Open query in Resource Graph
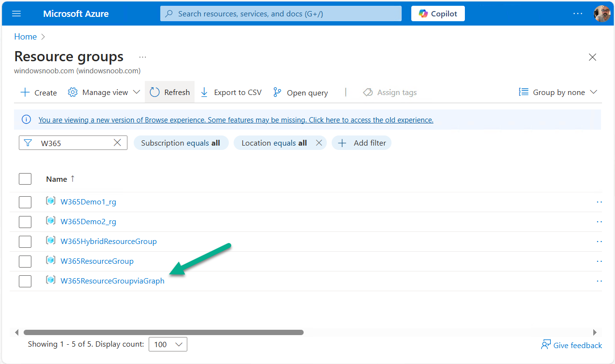 (300, 93)
